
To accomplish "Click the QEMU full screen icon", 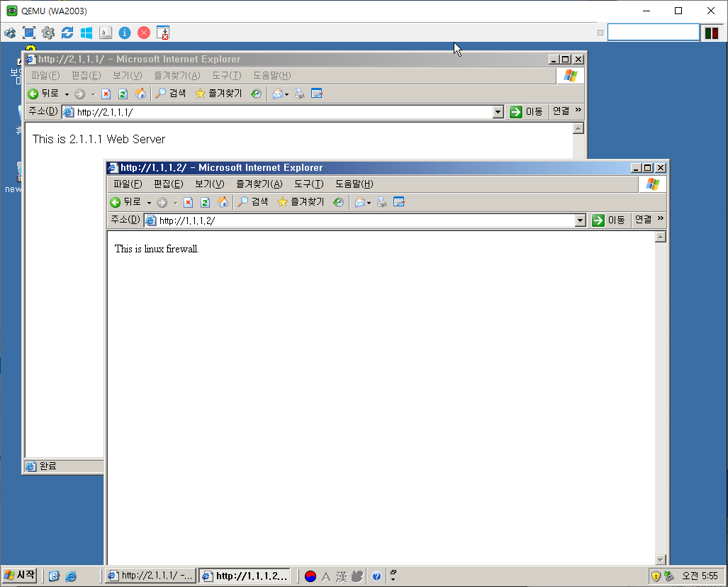I will tap(29, 33).
